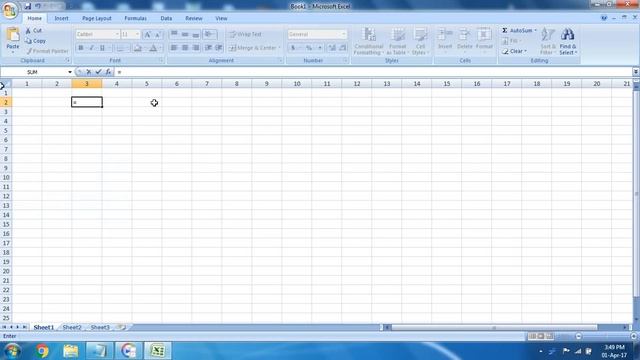This screenshot has height=360, width=640.
Task: Switch to the Insert tab
Action: pos(62,18)
